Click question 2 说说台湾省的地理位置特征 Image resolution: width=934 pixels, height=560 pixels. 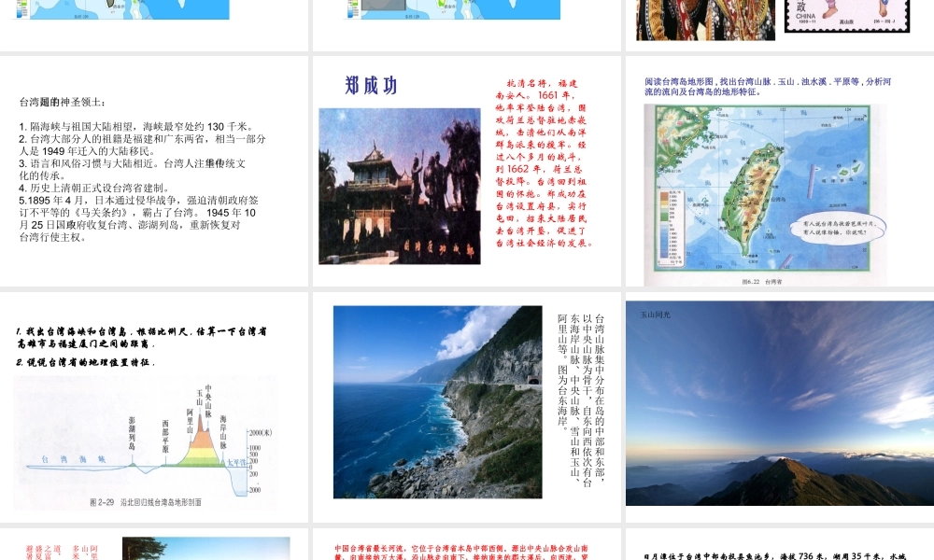pyautogui.click(x=85, y=362)
